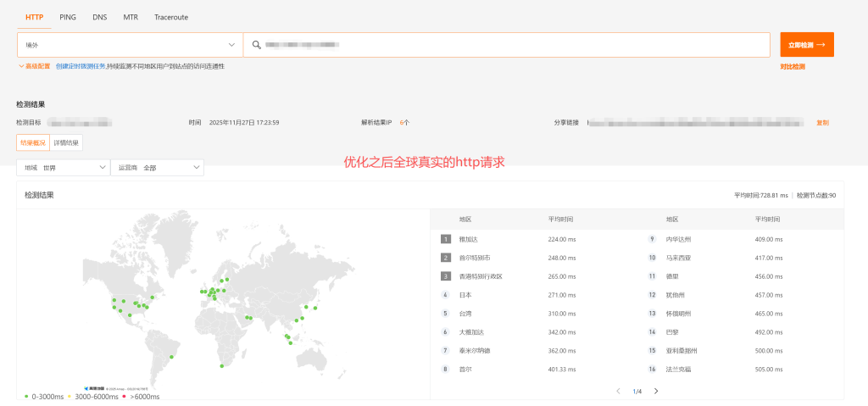Switch to 结果概况 view

(33, 142)
